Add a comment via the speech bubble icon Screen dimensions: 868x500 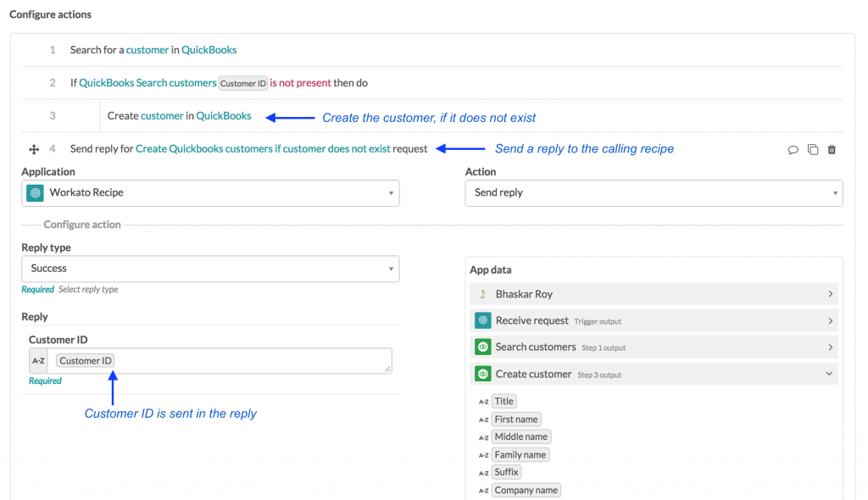(793, 148)
